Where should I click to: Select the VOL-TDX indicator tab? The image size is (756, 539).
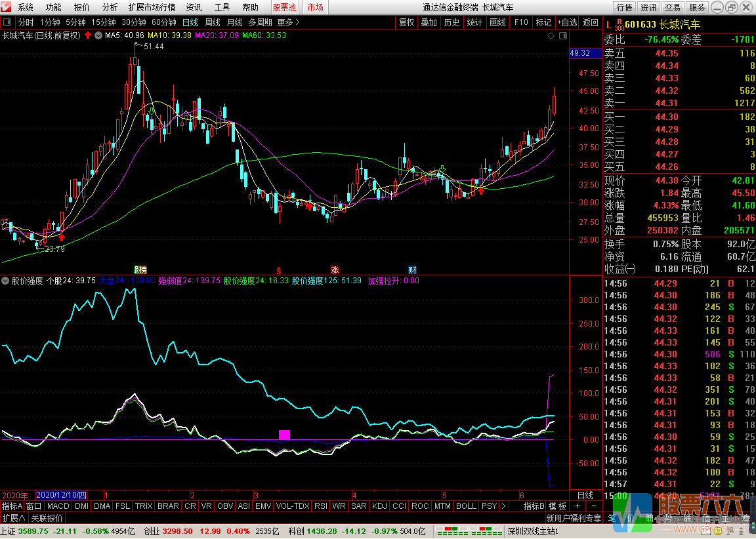[292, 506]
